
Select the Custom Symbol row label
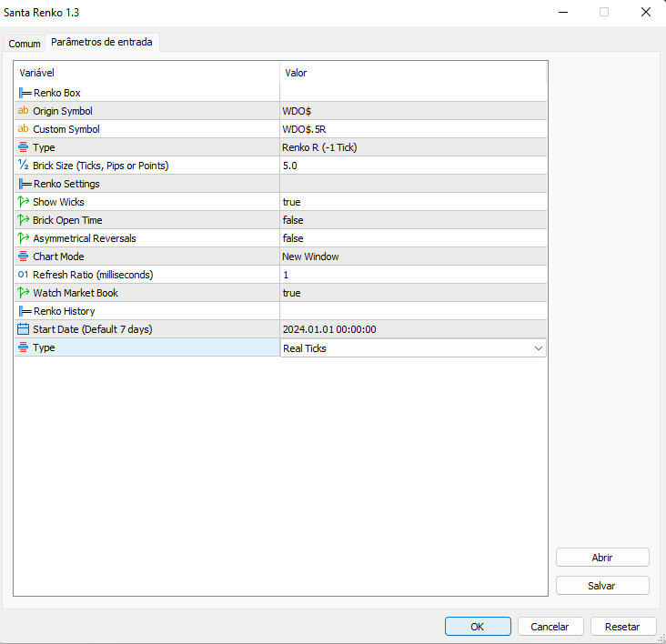pos(66,129)
